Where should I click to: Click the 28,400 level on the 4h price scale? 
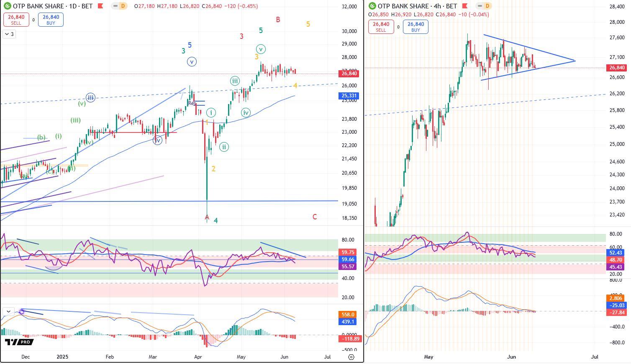pyautogui.click(x=617, y=7)
